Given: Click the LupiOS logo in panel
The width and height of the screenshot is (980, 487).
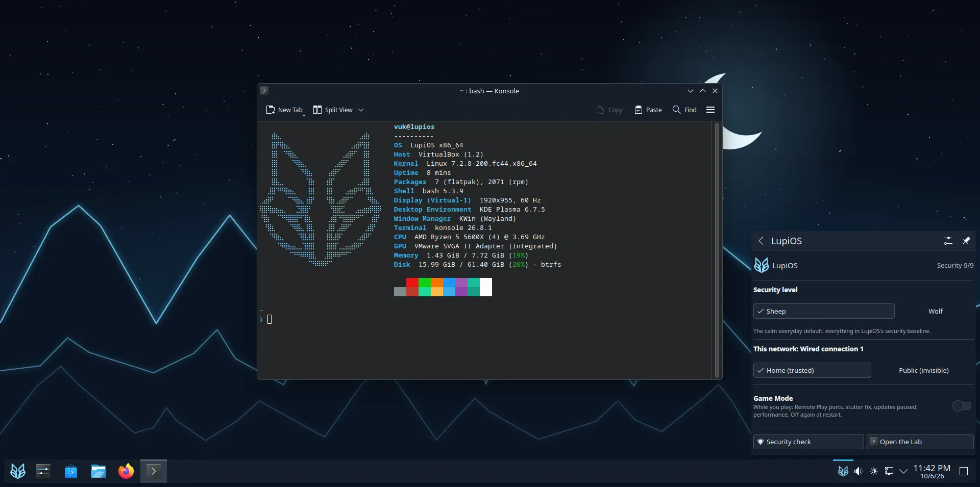Looking at the screenshot, I should point(762,265).
